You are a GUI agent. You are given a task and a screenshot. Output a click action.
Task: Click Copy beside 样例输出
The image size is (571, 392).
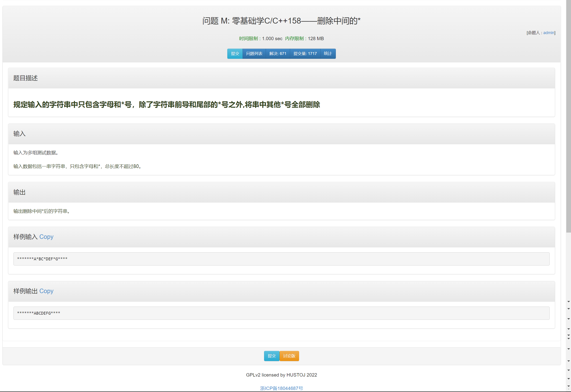point(46,291)
